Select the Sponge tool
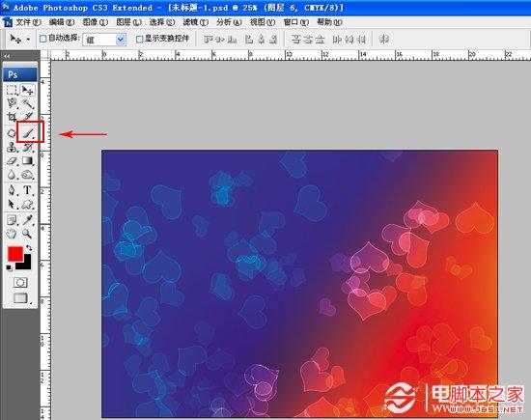531x420 pixels. tap(27, 175)
